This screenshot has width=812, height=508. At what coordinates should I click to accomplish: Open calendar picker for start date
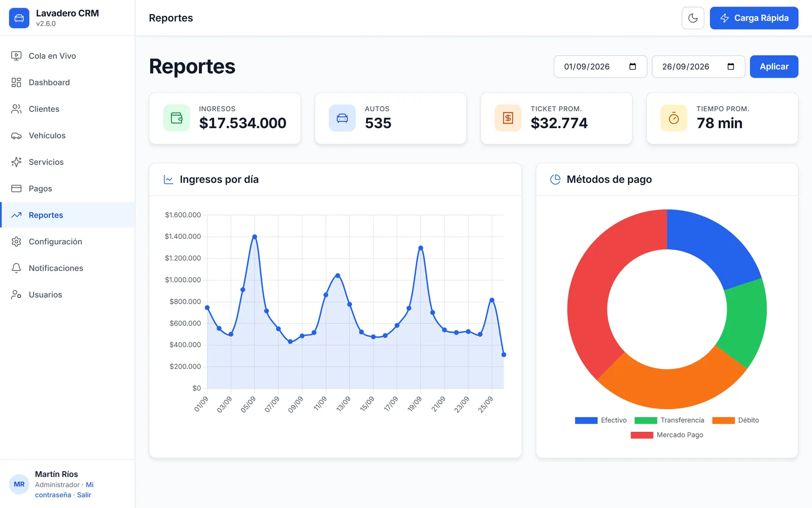point(632,67)
